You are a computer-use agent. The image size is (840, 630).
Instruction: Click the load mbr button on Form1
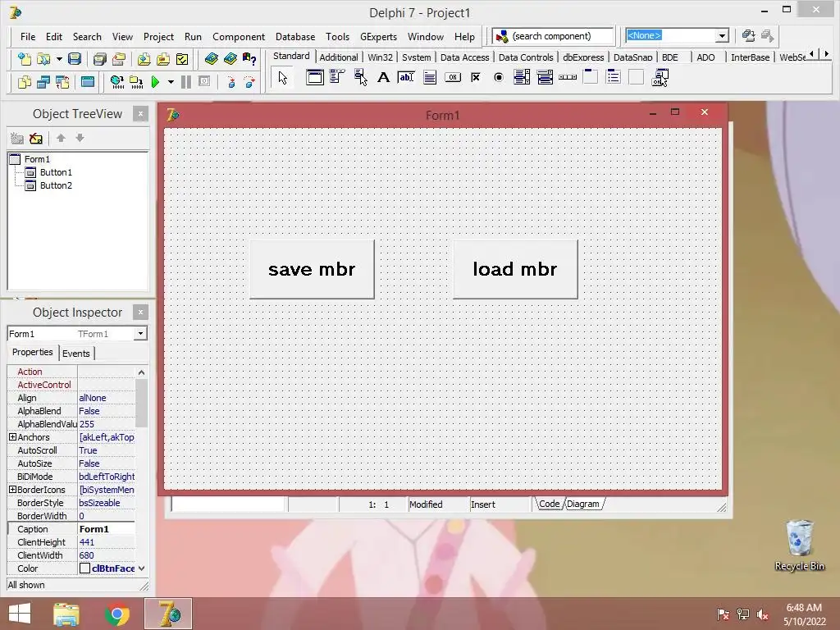(x=515, y=269)
